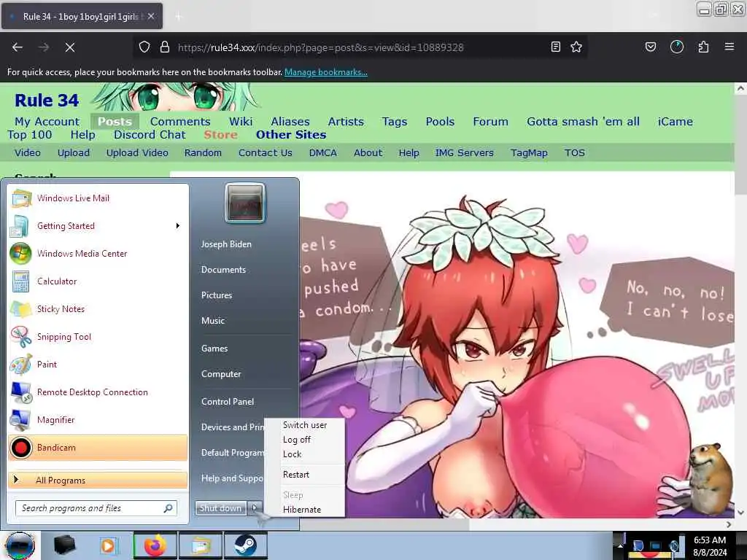The image size is (747, 560).
Task: Open Joseph Biden user folder
Action: 226,244
